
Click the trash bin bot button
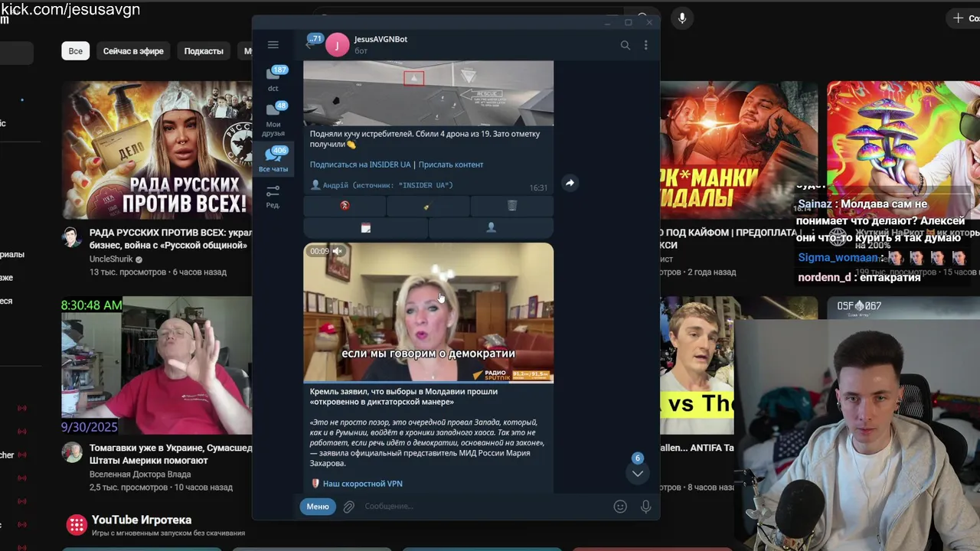click(x=511, y=206)
